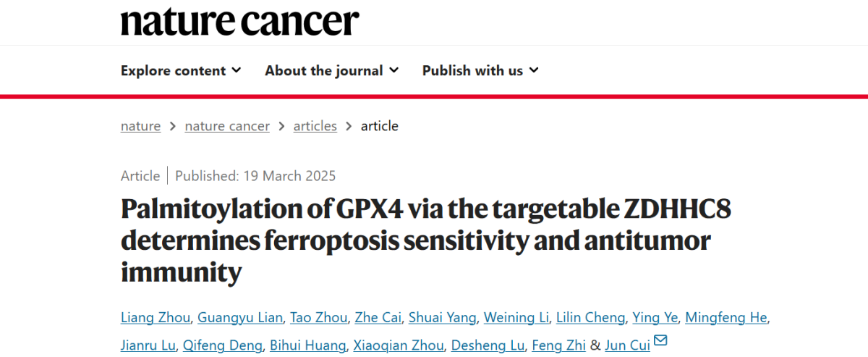Screen dimensions: 868x357
Task: Go to the nature breadcrumb link
Action: 140,126
